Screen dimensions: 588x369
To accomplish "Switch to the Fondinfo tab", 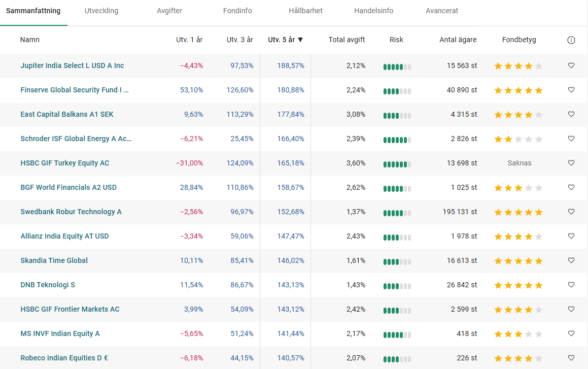I will (x=237, y=11).
